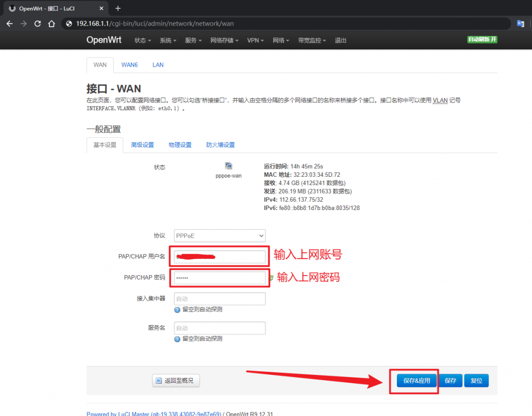Click the 保存&应用 button

click(x=417, y=381)
